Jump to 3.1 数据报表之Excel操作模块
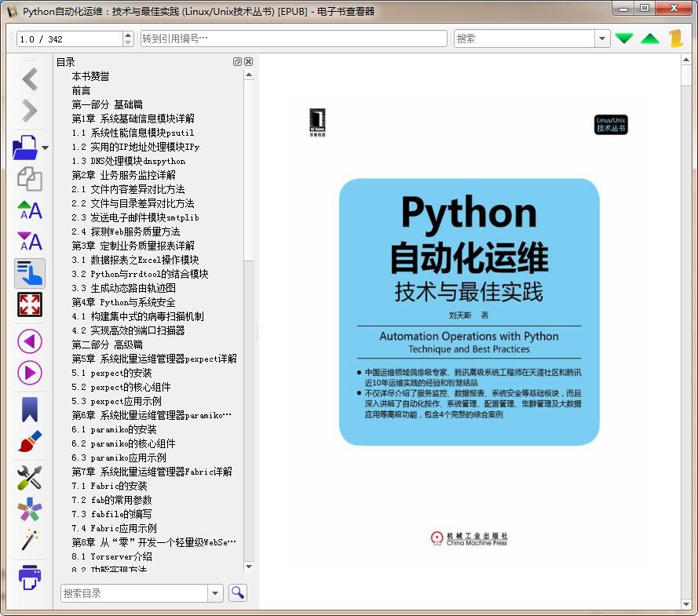 (135, 260)
